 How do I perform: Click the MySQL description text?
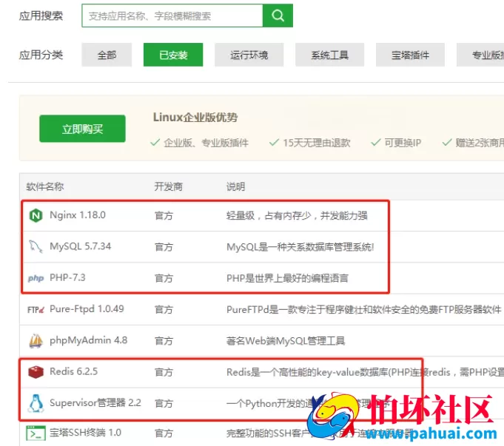(x=300, y=247)
